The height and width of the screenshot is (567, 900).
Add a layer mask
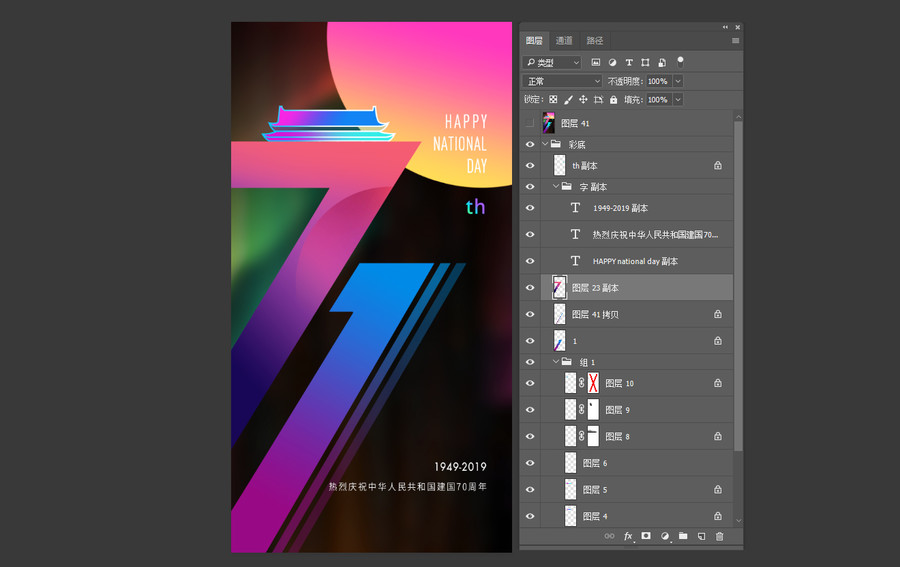coord(646,536)
